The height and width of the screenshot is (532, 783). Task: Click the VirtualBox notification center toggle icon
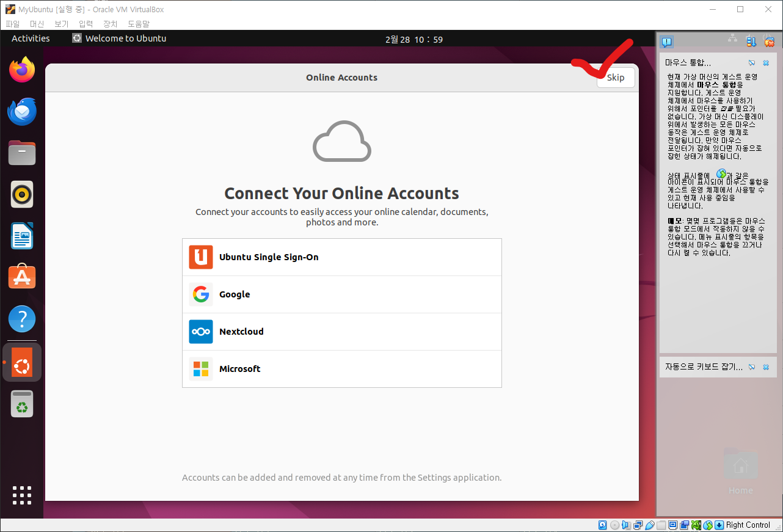(667, 42)
